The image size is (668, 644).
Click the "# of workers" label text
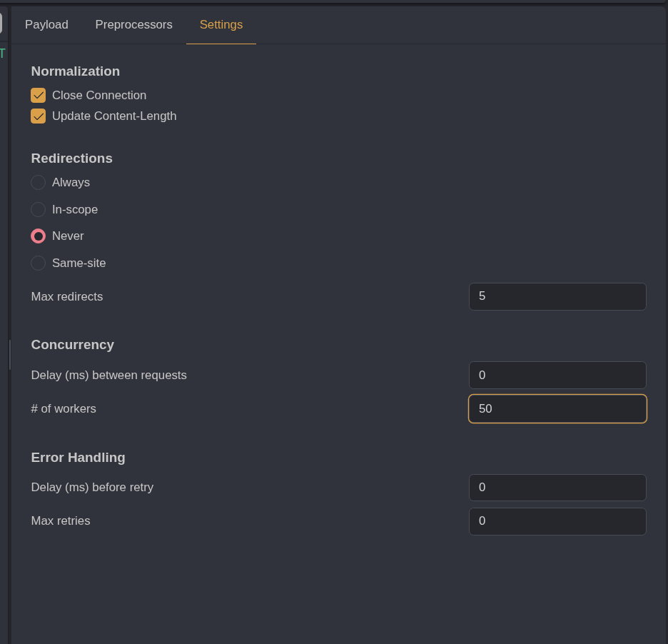64,409
